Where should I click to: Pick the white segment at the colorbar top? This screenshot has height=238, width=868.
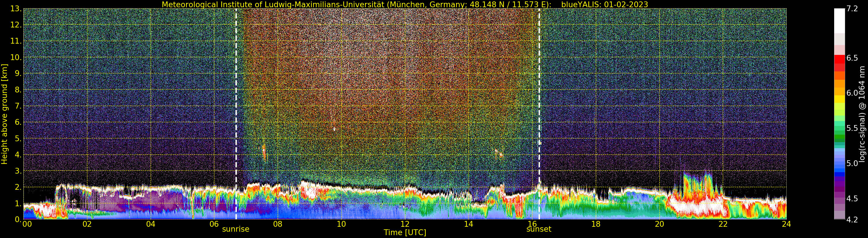tap(839, 21)
